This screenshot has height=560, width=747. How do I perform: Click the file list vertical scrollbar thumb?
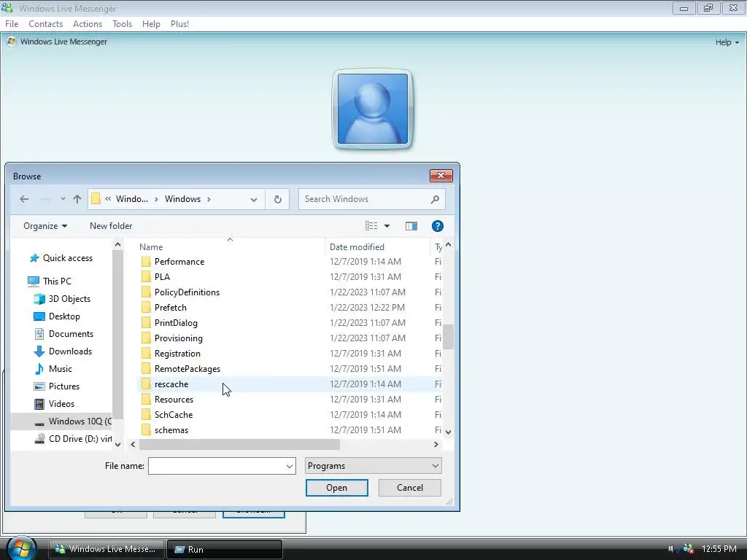pyautogui.click(x=448, y=336)
